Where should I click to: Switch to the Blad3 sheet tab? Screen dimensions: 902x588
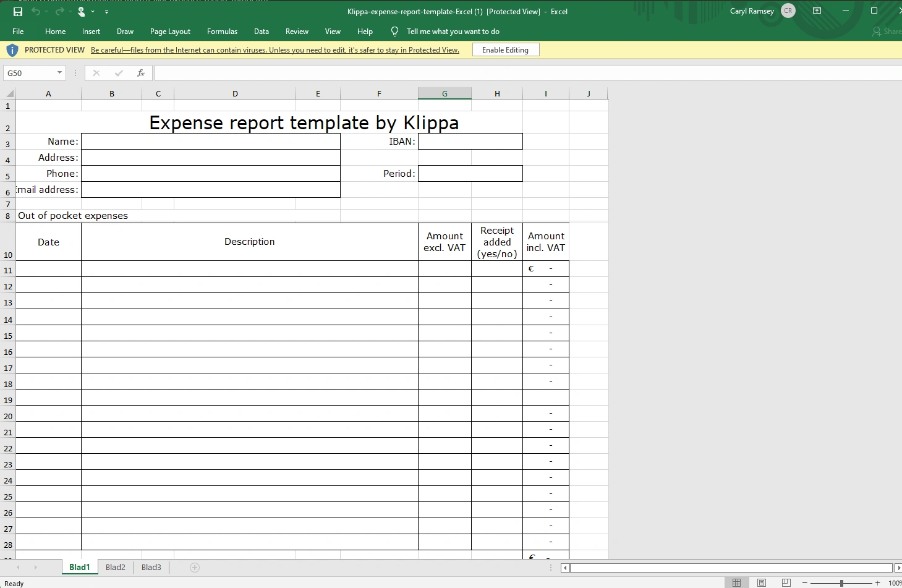[x=151, y=567]
